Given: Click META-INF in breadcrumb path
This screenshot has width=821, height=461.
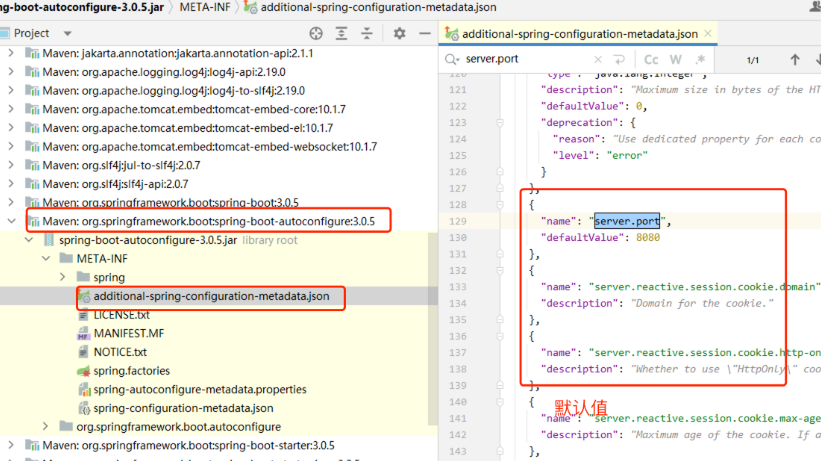Looking at the screenshot, I should (x=205, y=7).
